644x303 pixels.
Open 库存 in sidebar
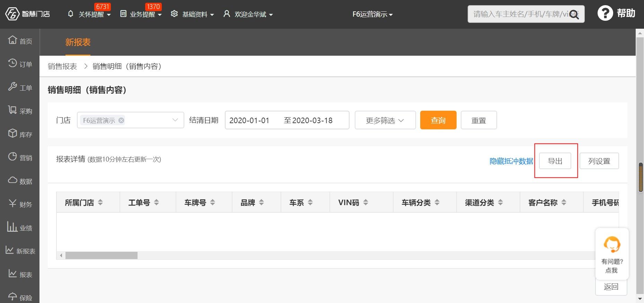[x=20, y=134]
